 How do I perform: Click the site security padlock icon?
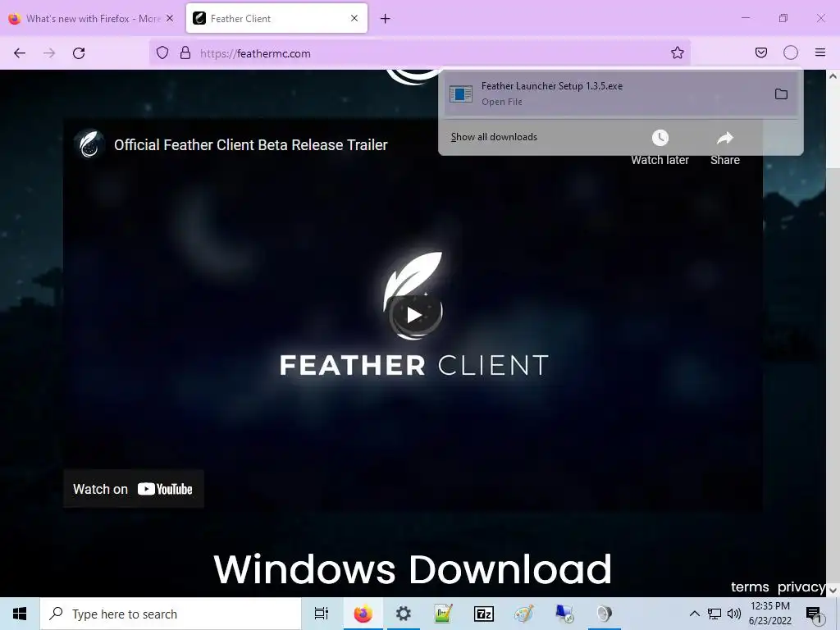185,53
